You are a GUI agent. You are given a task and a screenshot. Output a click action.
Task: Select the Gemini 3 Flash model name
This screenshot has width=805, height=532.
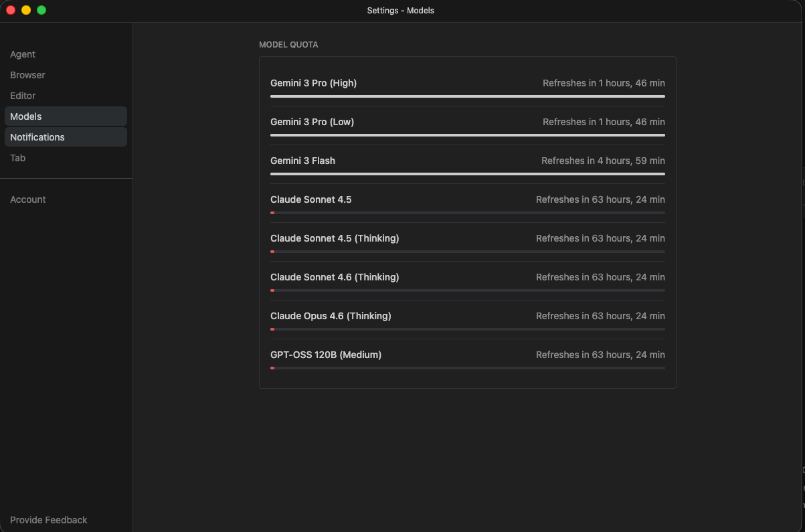point(302,161)
